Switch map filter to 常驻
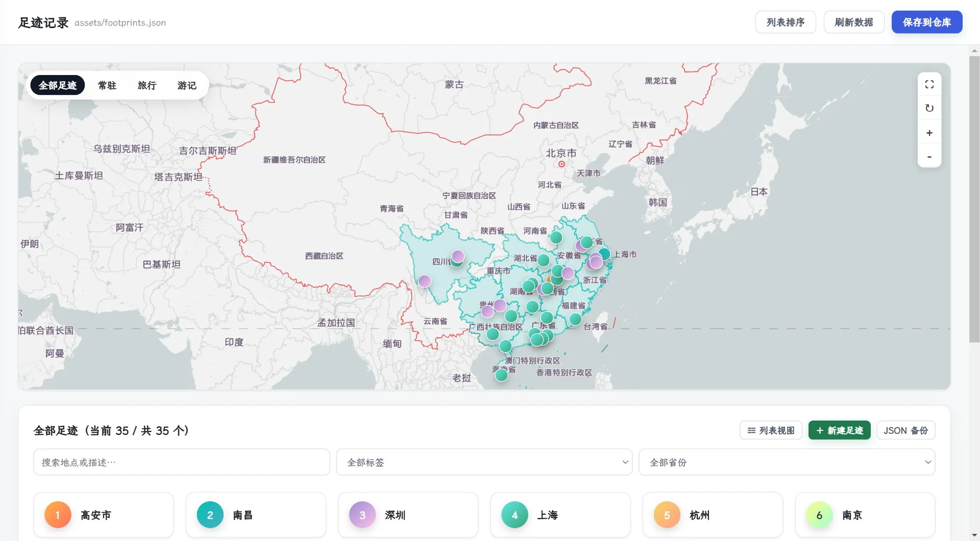Screen dimensions: 980x541 [107, 85]
